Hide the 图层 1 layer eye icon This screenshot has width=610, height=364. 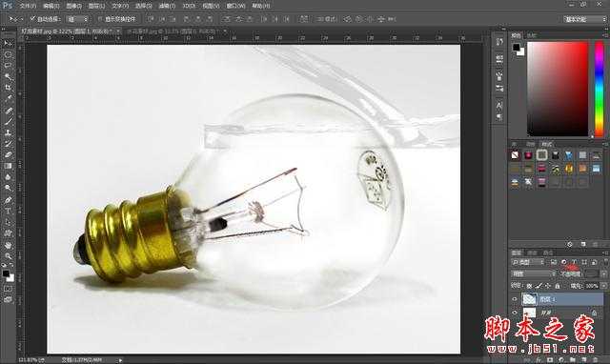coord(515,299)
